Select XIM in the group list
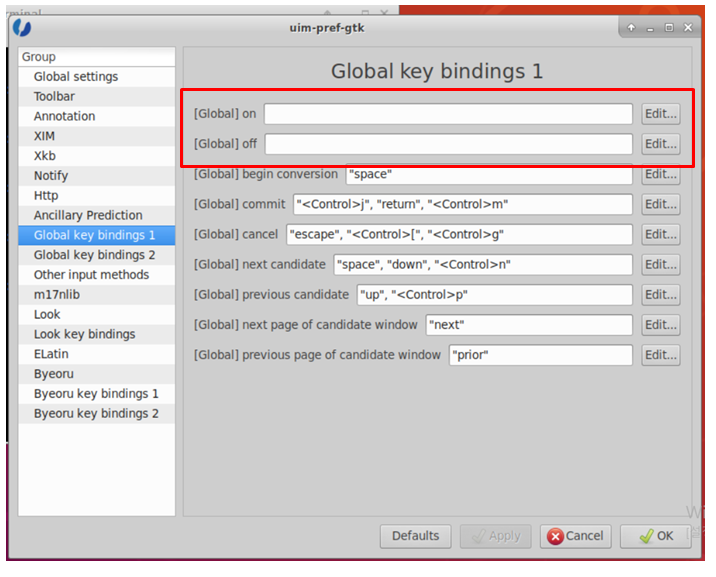 click(96, 136)
